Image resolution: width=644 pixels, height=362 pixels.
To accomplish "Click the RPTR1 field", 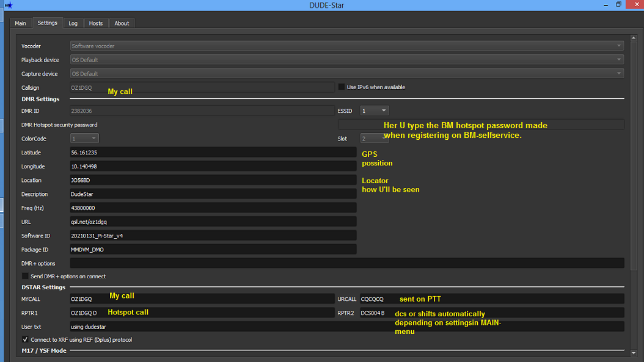I will click(x=202, y=313).
